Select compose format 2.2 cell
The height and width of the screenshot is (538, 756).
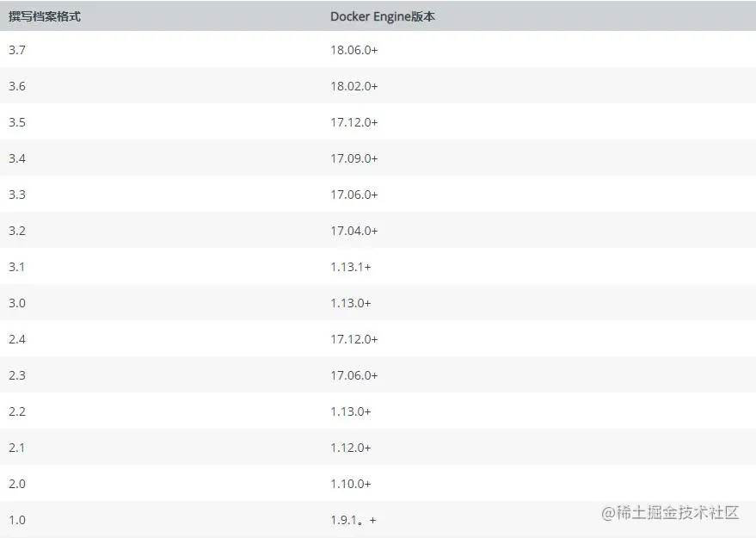click(17, 411)
